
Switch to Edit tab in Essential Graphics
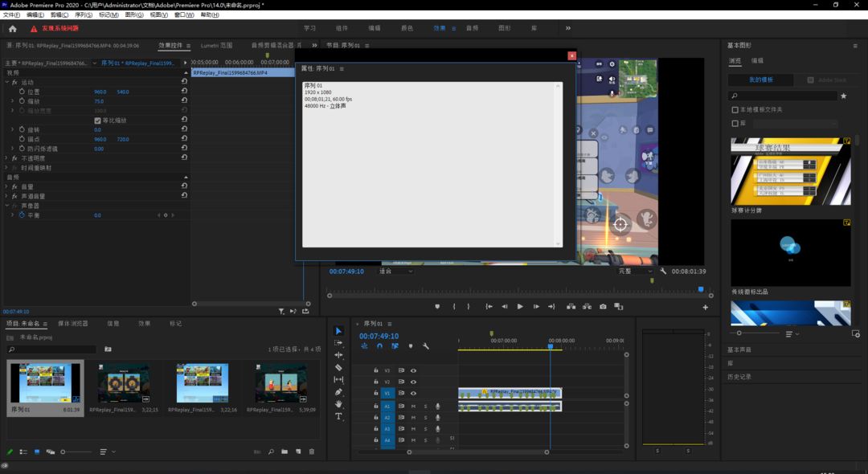click(x=757, y=61)
